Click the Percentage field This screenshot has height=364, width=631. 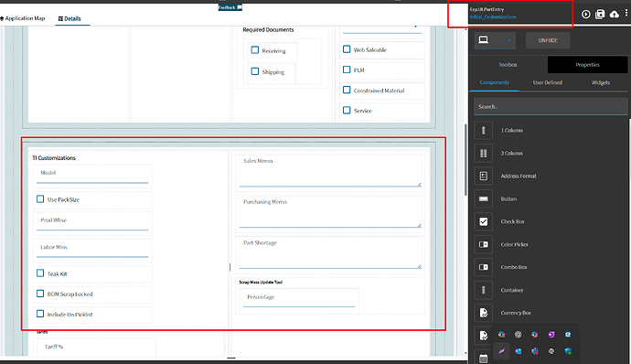pos(299,301)
